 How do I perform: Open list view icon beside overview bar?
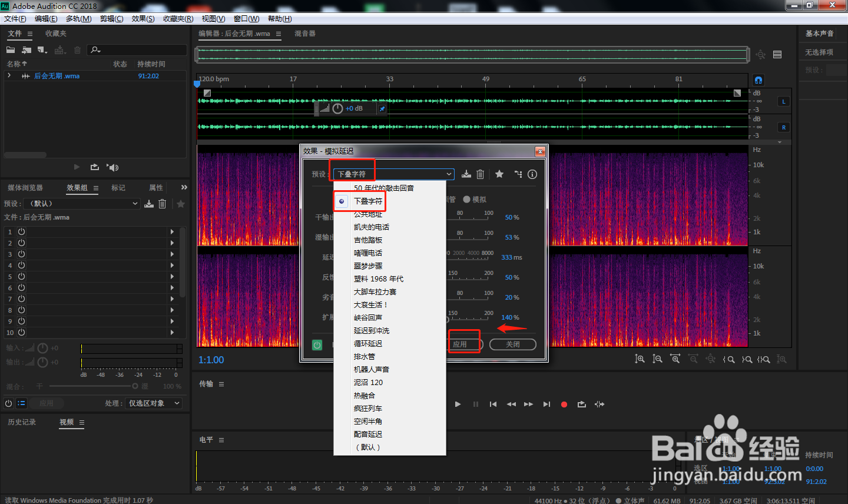777,55
